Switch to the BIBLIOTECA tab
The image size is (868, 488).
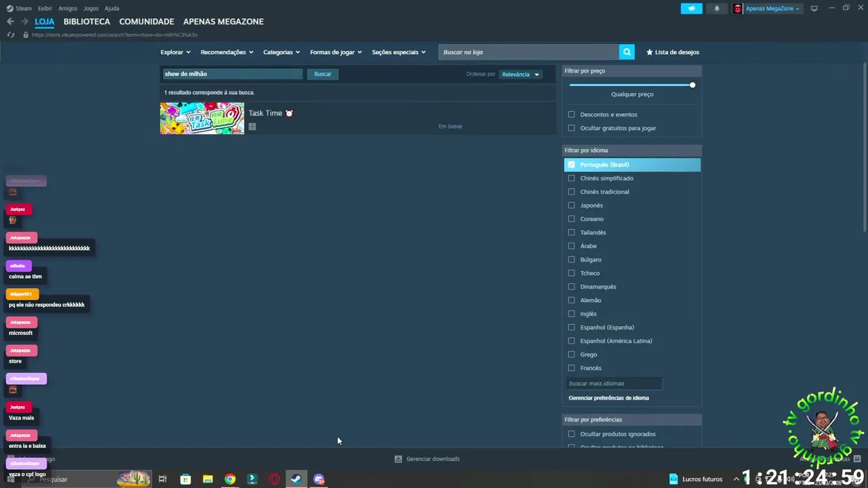click(87, 22)
